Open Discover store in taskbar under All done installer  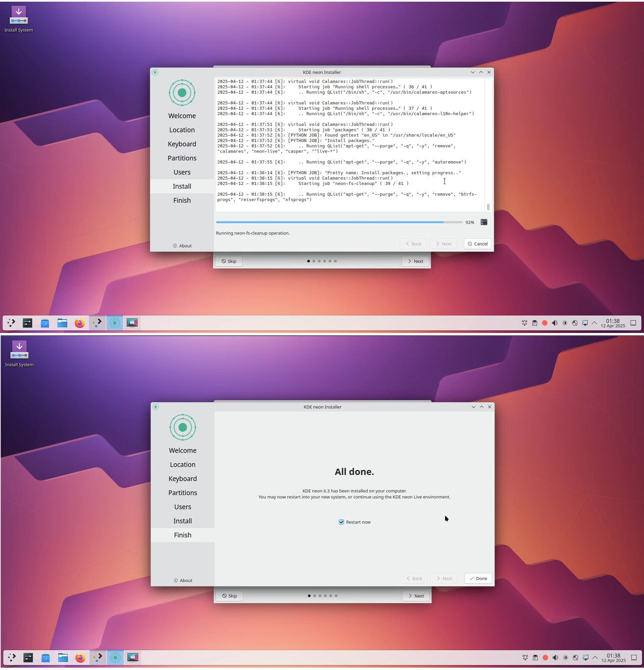tap(45, 657)
